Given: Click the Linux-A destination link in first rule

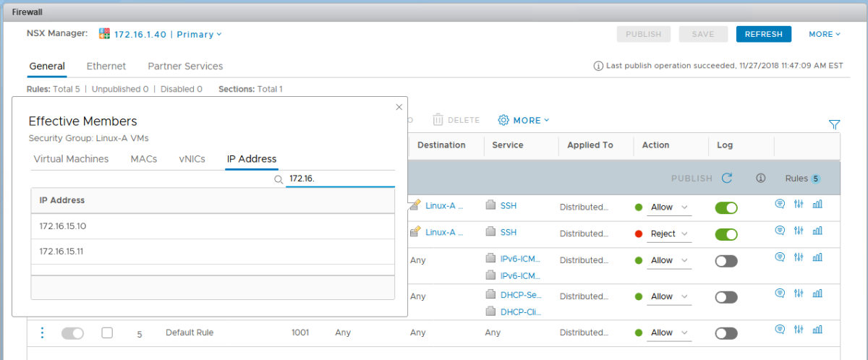Looking at the screenshot, I should 443,206.
